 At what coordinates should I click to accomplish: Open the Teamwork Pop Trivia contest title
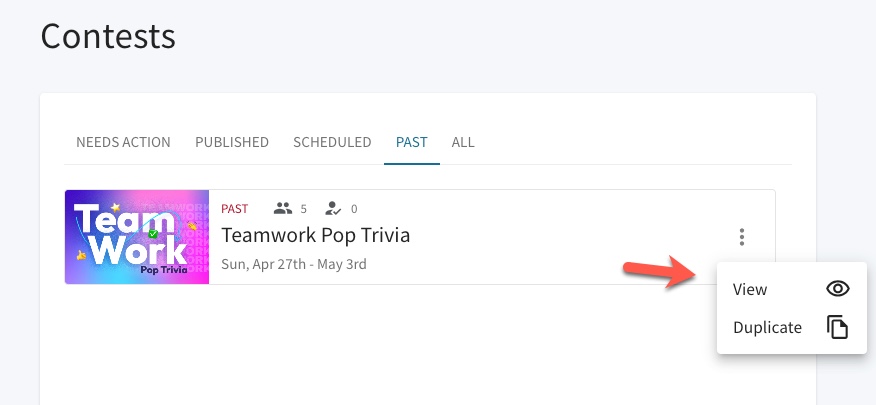click(x=316, y=235)
